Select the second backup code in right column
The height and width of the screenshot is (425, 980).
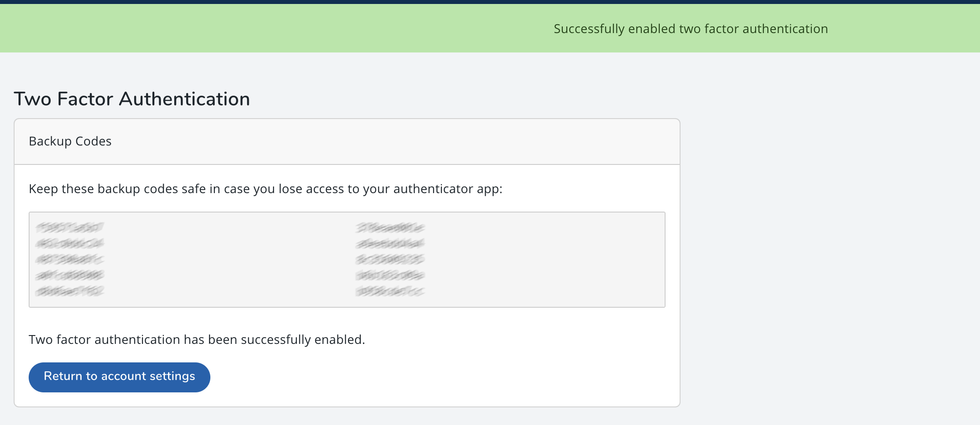(390, 243)
